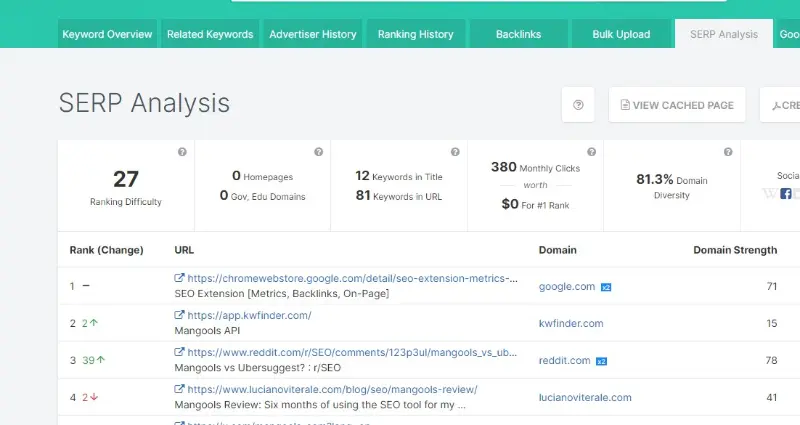
Task: Click the x2 badge next to google.com
Action: (x=606, y=287)
